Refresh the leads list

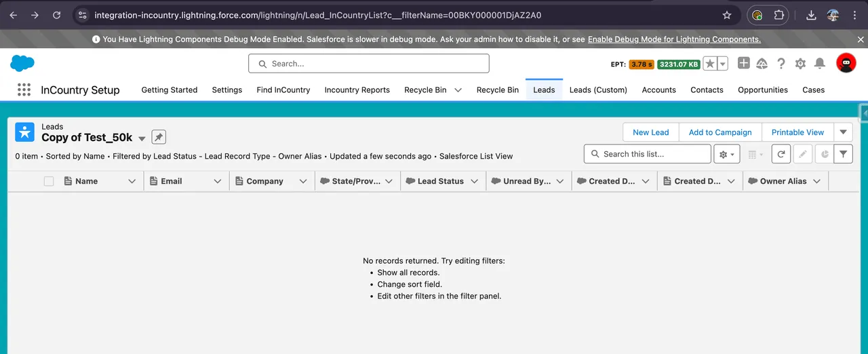(781, 155)
